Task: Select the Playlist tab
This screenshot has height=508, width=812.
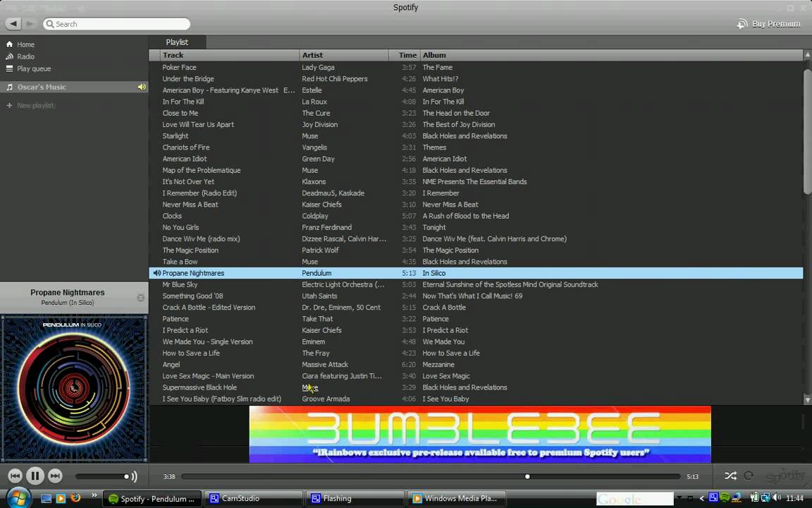Action: coord(177,42)
